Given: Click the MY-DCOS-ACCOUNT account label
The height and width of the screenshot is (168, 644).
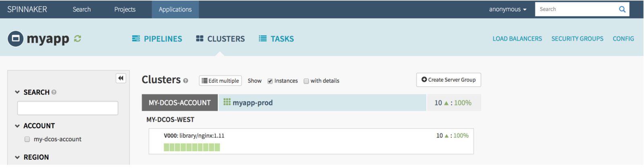Looking at the screenshot, I should [x=180, y=102].
